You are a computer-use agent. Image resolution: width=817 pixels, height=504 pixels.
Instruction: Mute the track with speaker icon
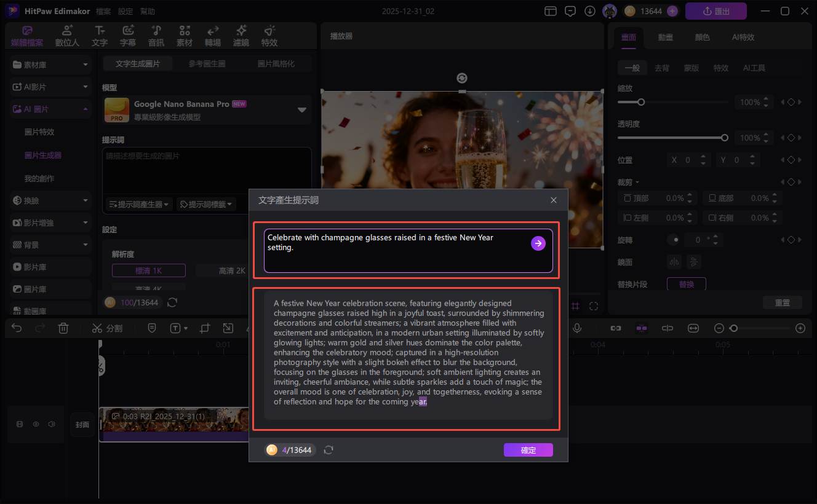click(52, 424)
